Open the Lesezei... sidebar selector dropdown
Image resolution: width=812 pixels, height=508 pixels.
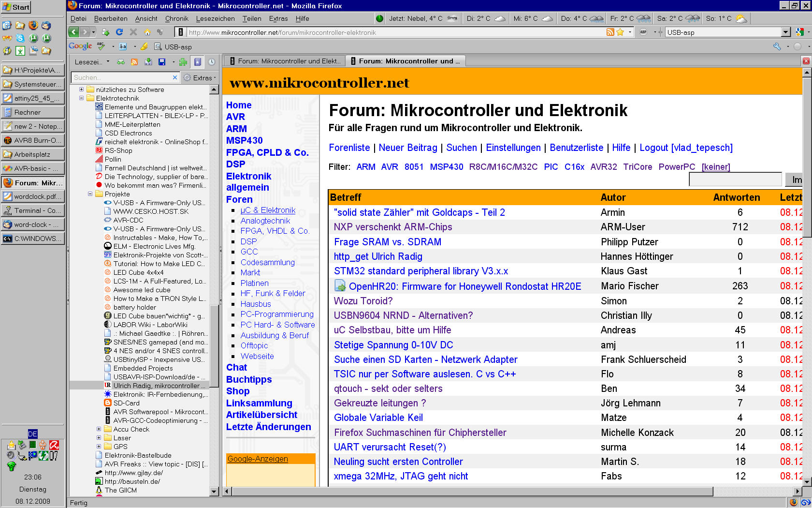pyautogui.click(x=92, y=62)
